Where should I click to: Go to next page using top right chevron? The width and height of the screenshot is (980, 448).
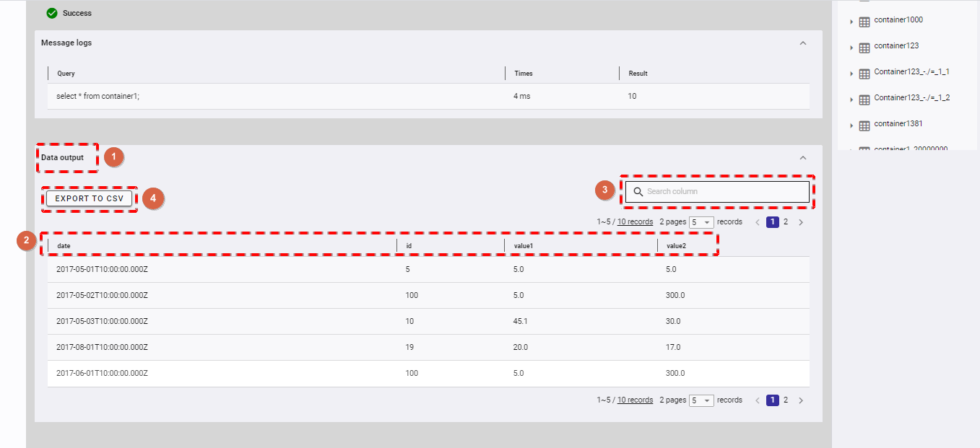click(x=800, y=222)
